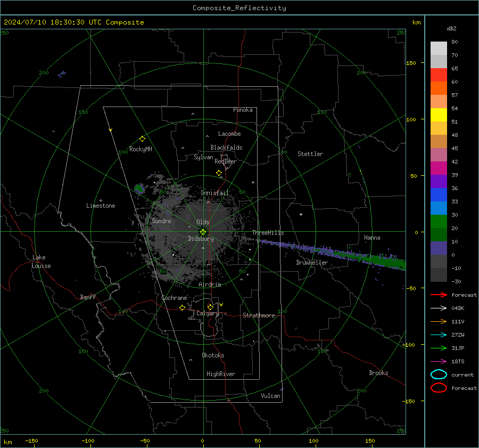The width and height of the screenshot is (479, 448).
Task: Select the Lake Louise map label
Action: tap(41, 262)
